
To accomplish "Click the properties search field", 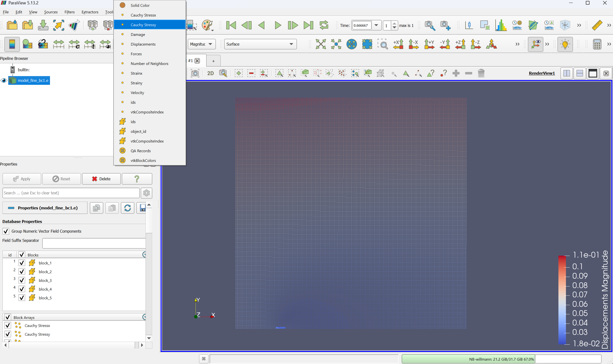I will 71,193.
